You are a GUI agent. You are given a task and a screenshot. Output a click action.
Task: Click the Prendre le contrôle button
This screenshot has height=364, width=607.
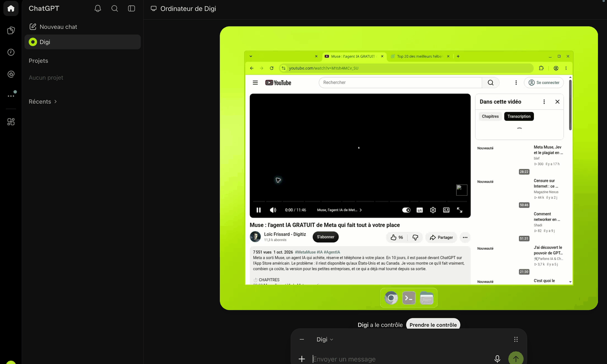tap(433, 325)
